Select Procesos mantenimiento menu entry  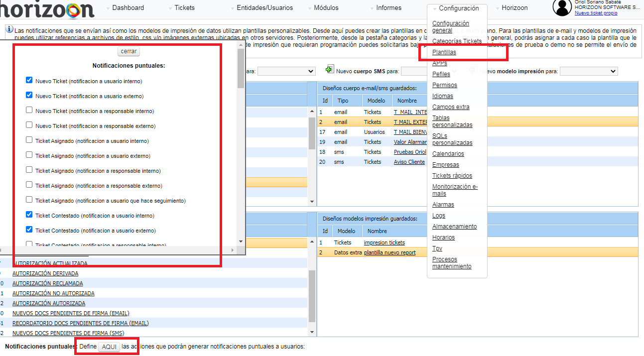[x=452, y=263]
